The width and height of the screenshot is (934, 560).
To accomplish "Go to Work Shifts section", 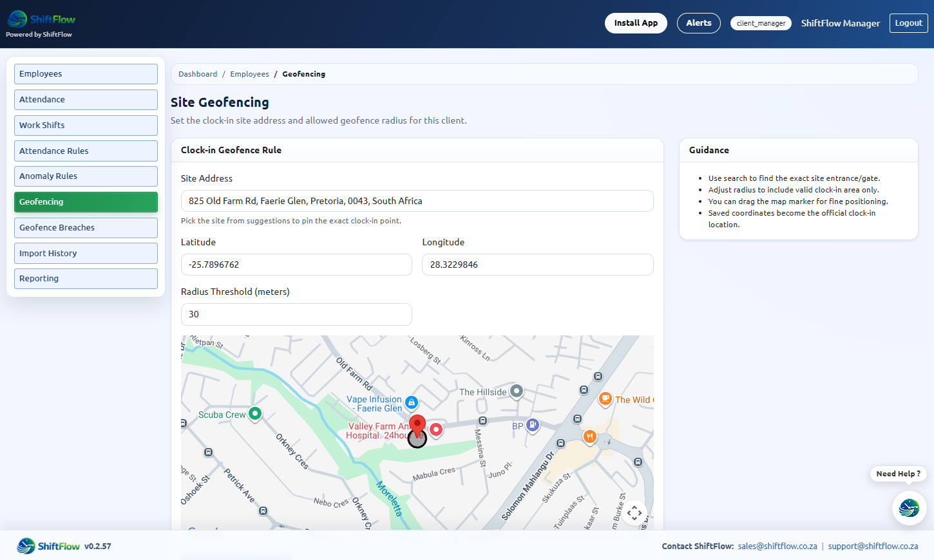I will click(x=86, y=126).
